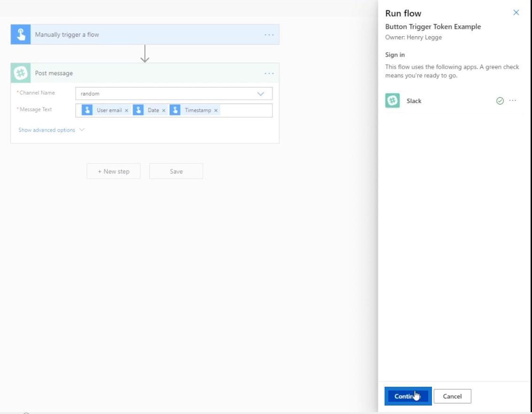
Task: Open Slack connection more options ellipsis
Action: pos(513,101)
